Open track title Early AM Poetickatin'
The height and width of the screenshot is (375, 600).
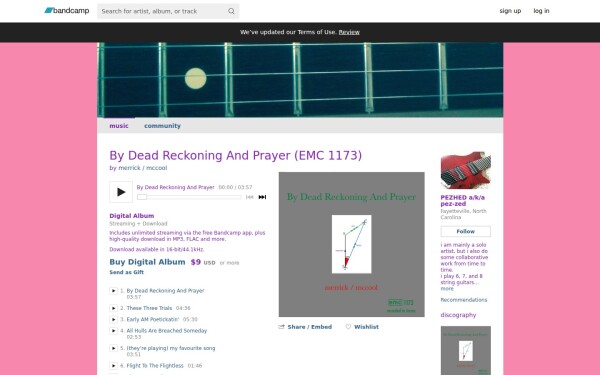pos(153,319)
